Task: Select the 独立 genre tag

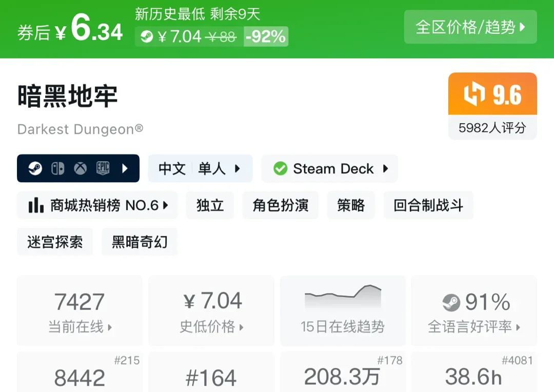Action: [x=210, y=205]
